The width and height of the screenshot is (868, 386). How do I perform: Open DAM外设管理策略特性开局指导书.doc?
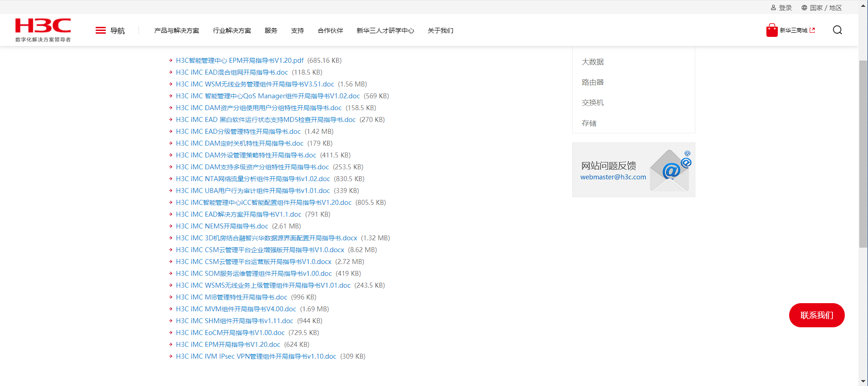click(246, 155)
